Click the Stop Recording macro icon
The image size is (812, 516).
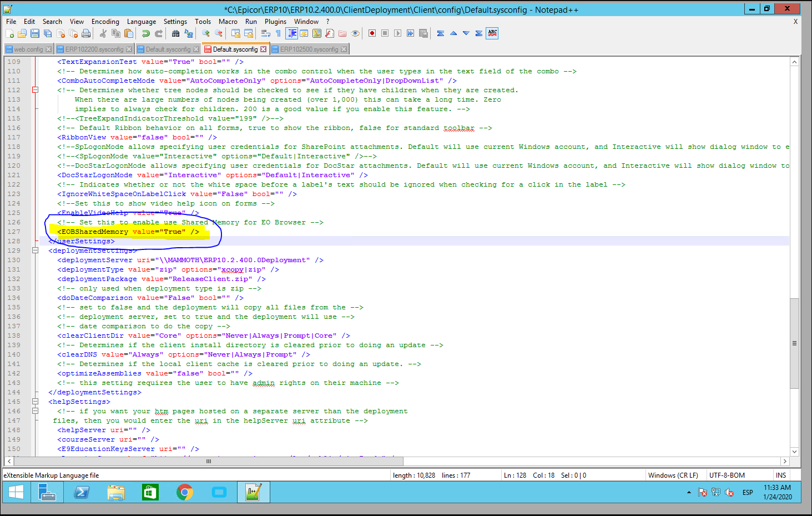tap(385, 33)
